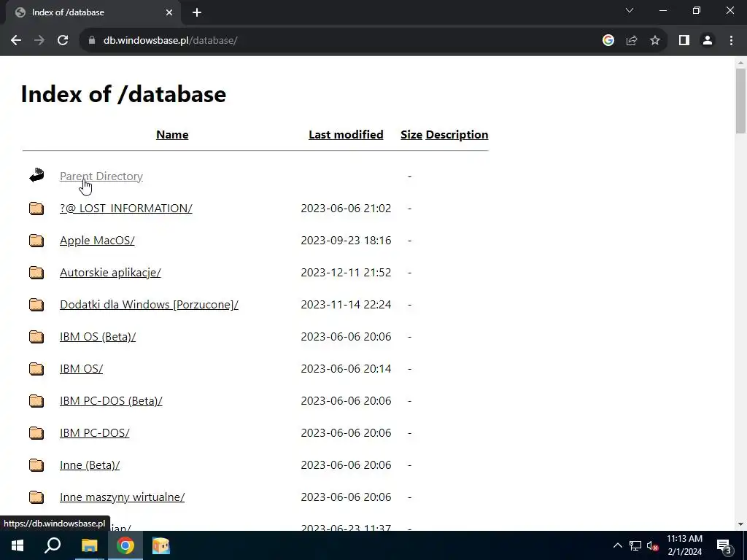Sort listing by Last modified header
The width and height of the screenshot is (747, 560).
[x=346, y=135]
